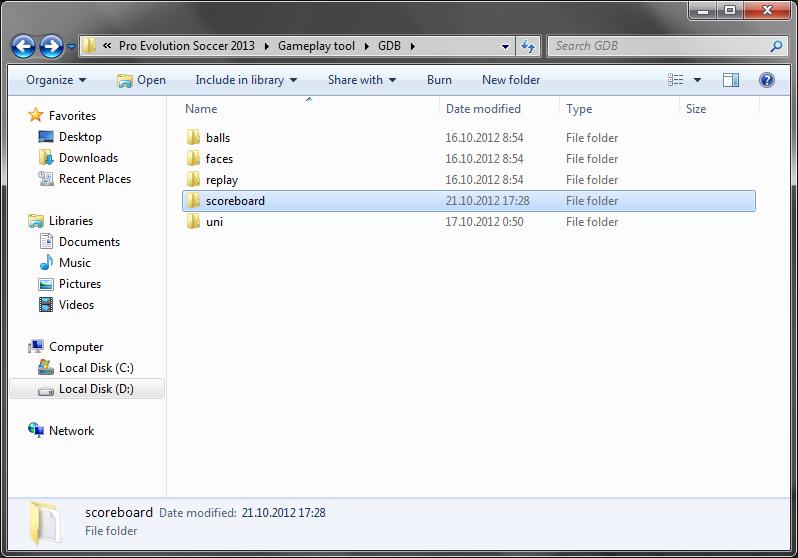Open the Documents library
This screenshot has height=558, width=798.
coord(89,242)
